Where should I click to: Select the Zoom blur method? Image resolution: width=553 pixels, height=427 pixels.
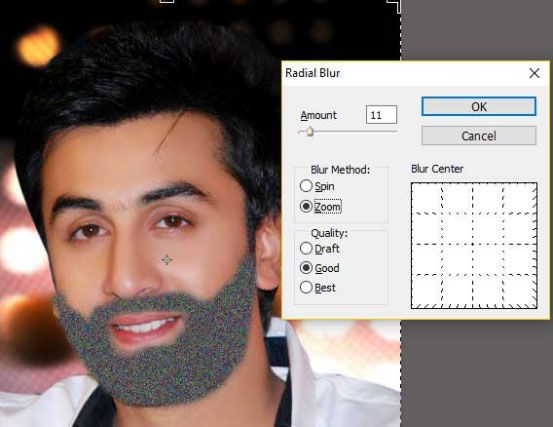pyautogui.click(x=306, y=206)
